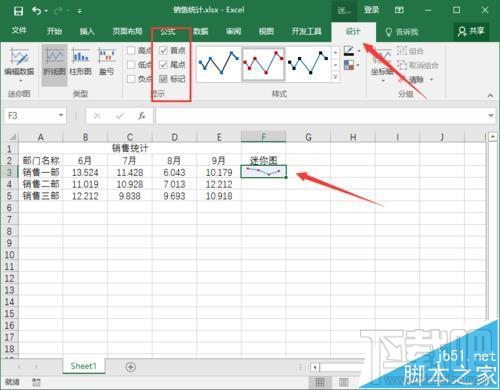Click cell containing 13.524
This screenshot has width=500, height=390.
pyautogui.click(x=85, y=172)
